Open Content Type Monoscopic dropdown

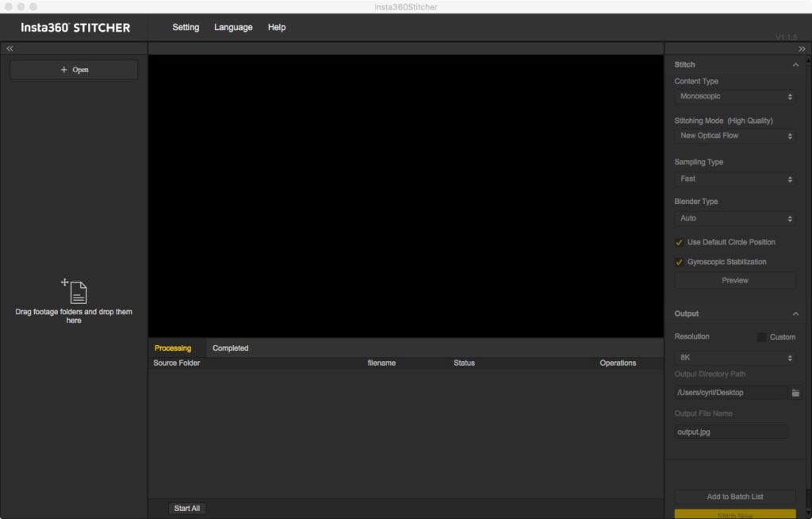735,97
